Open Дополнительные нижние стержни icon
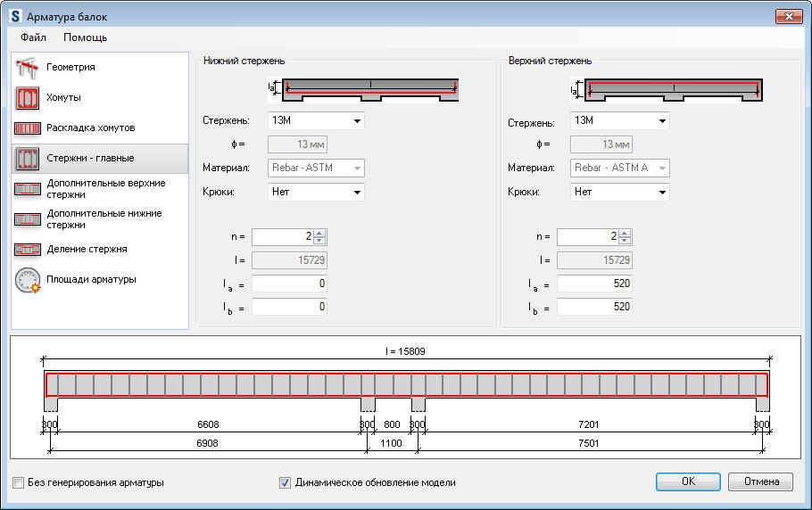 [x=27, y=219]
